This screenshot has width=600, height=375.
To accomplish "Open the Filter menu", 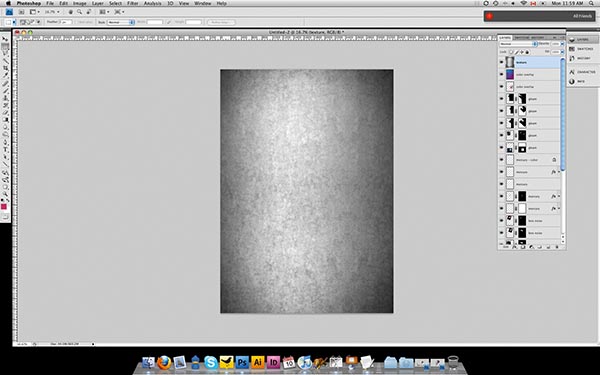I will click(133, 3).
